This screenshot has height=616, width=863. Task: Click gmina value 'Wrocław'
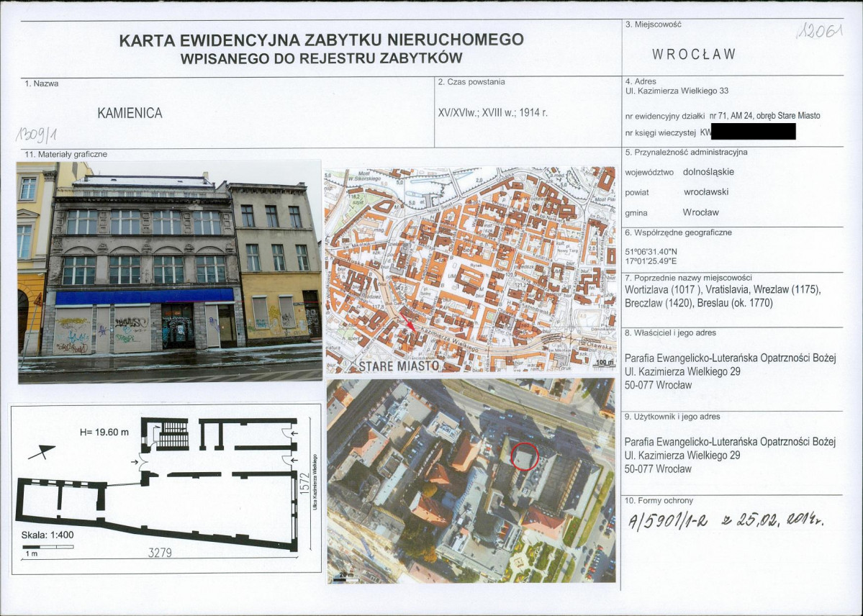(700, 212)
